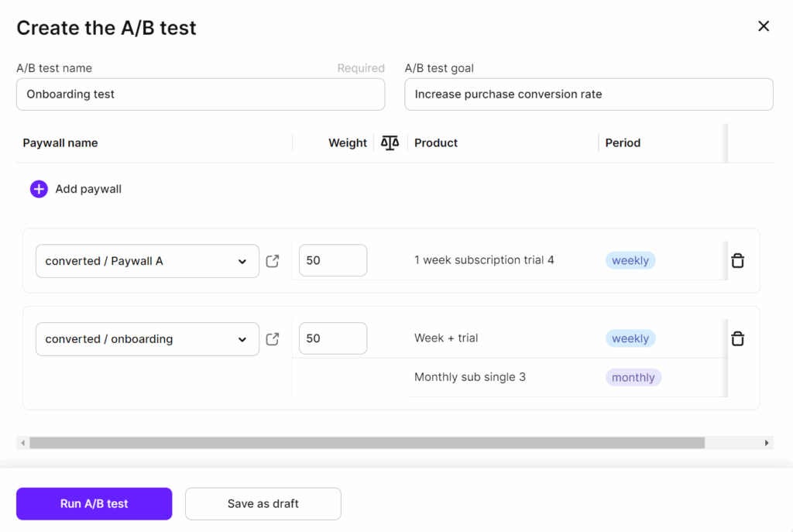Open the converted / onboarding paywall selector

click(147, 338)
